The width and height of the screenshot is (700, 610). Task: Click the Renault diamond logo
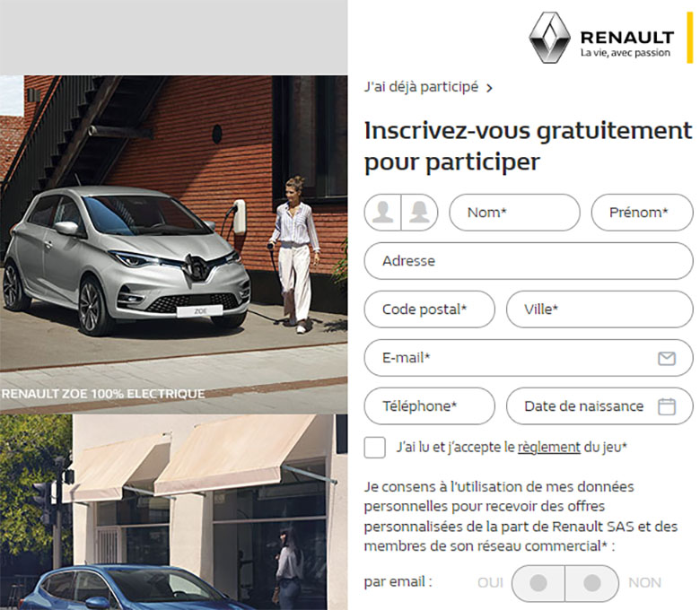point(549,38)
